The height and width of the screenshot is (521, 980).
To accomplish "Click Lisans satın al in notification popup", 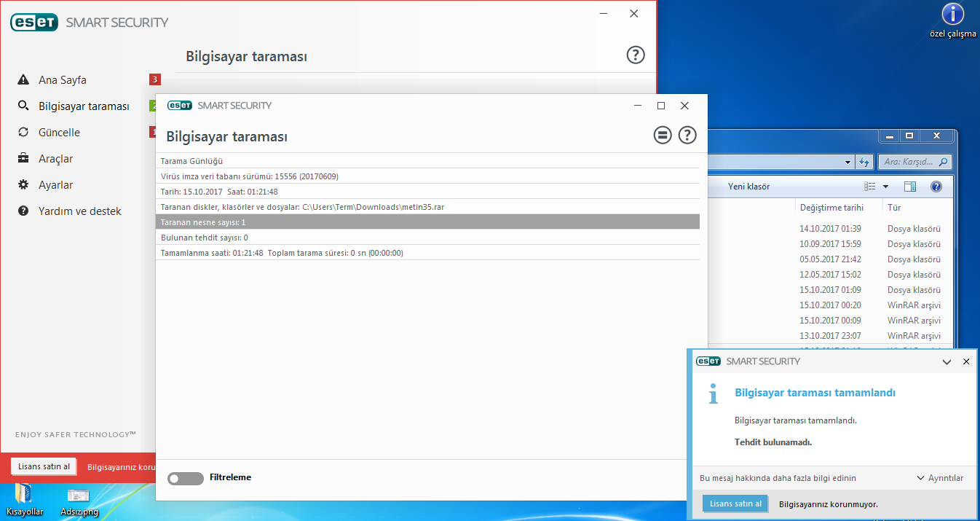I will click(735, 504).
